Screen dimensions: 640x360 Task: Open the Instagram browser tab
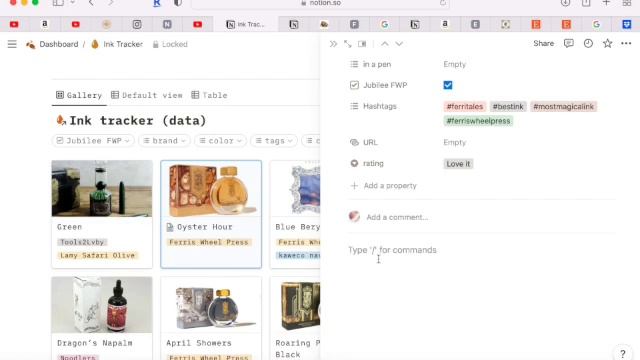137,24
